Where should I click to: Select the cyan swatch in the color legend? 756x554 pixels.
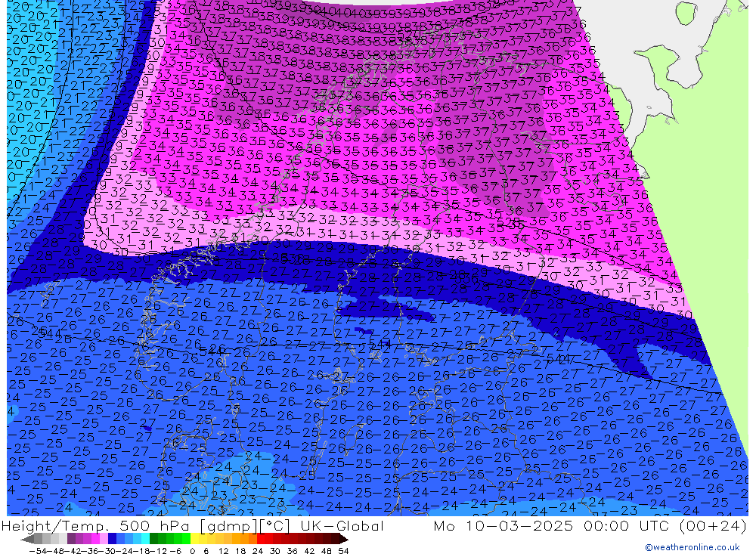tap(145, 539)
